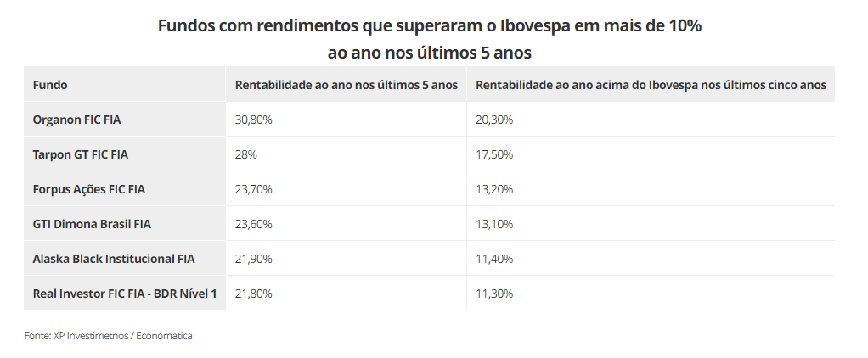Viewport: 868px width, 358px height.
Task: Select the 17,50% cell
Action: [x=494, y=154]
